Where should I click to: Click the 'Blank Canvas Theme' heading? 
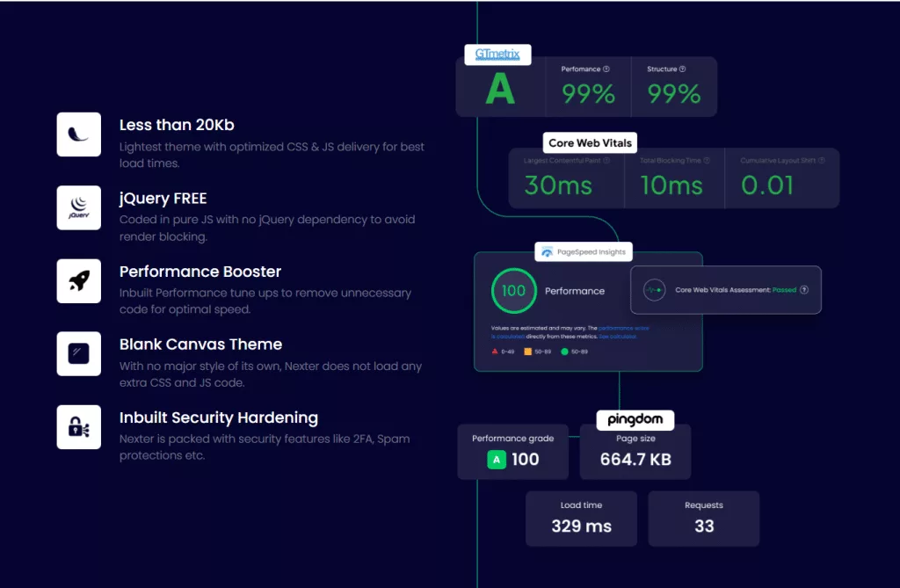(201, 345)
